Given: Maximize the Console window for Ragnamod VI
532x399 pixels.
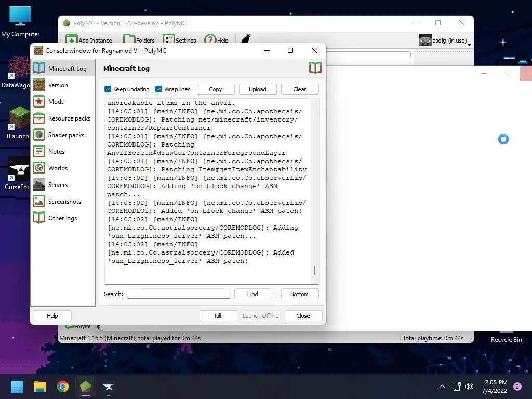Looking at the screenshot, I should click(x=290, y=50).
